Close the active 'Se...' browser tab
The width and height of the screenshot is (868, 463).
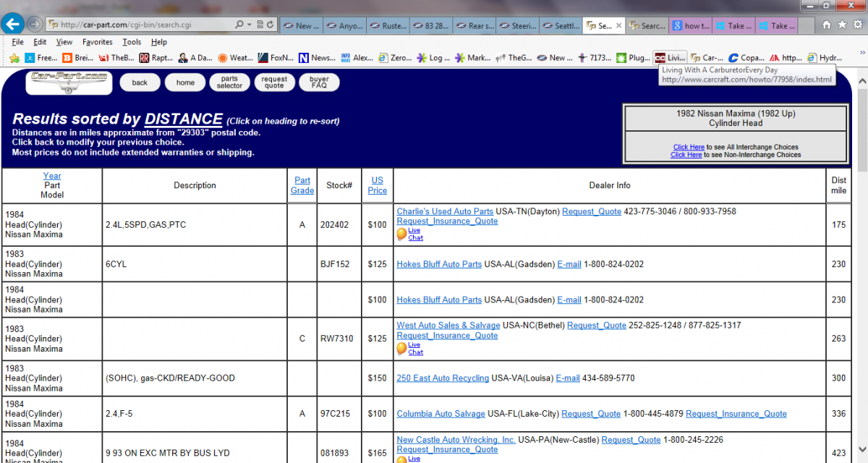(x=619, y=25)
